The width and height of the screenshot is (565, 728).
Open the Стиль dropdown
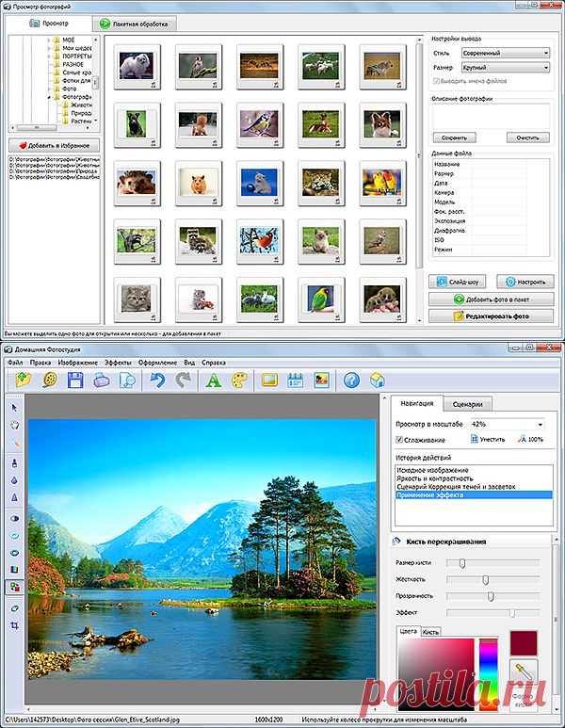506,53
